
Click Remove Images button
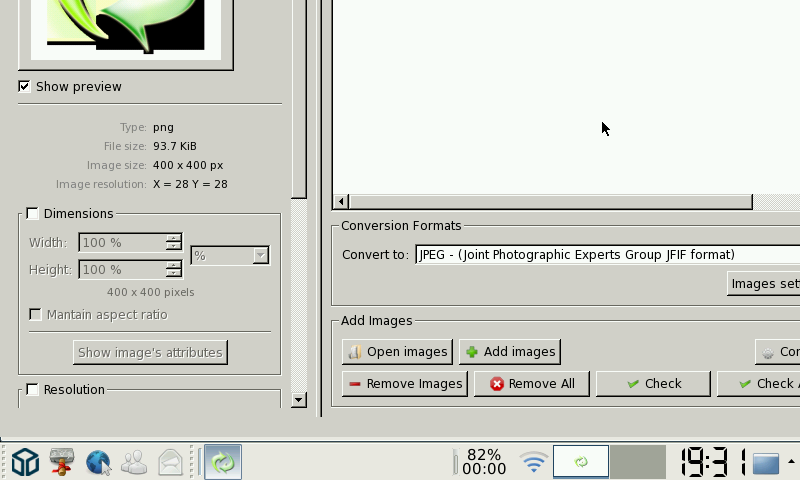point(405,384)
